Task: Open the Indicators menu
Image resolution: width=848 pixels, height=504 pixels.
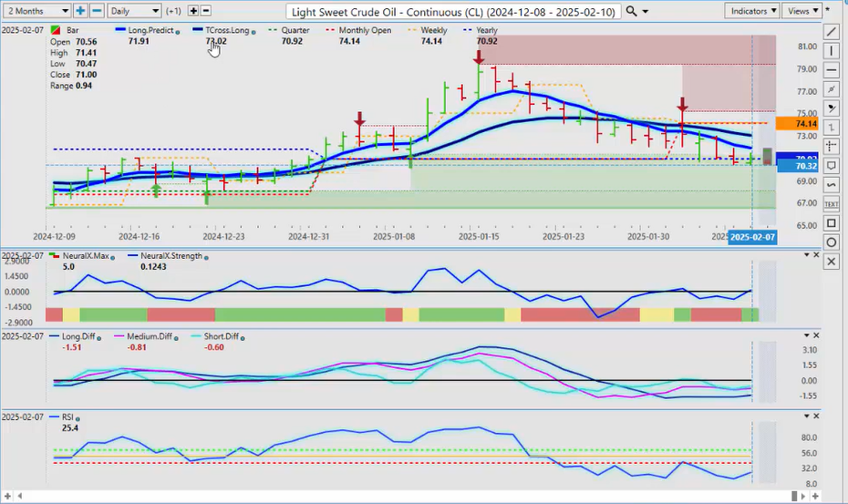Action: point(753,11)
